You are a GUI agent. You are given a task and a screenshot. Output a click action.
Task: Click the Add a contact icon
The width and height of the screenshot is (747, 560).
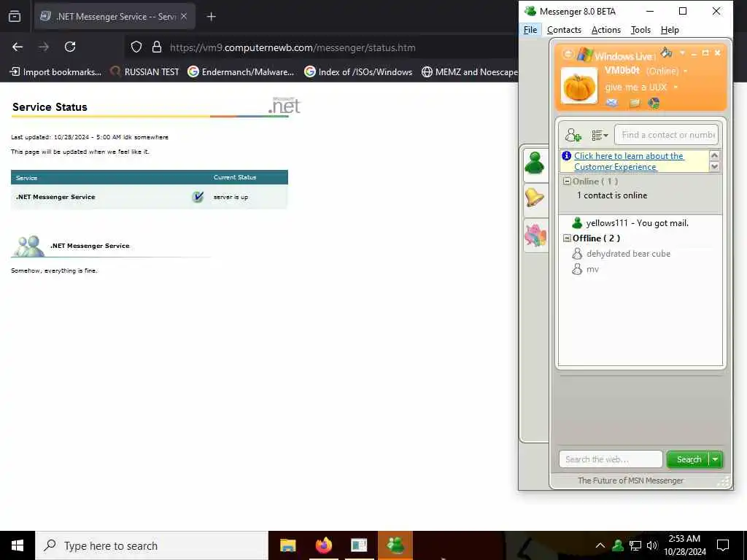coord(573,135)
